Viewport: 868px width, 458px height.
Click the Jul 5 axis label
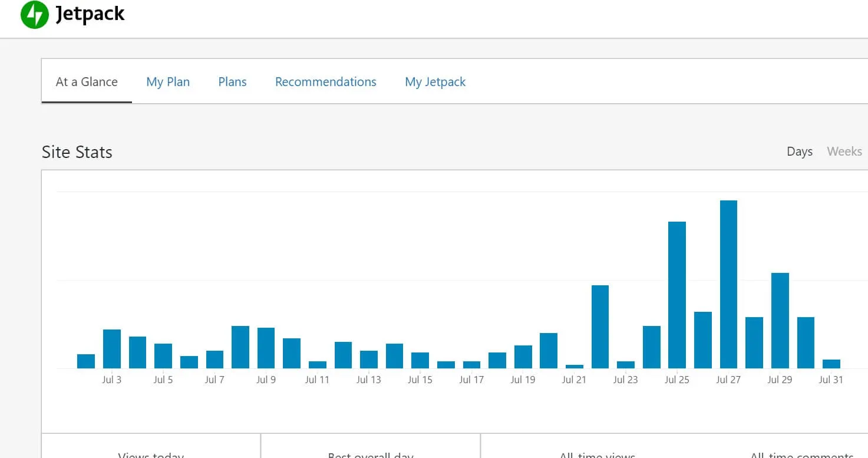pos(163,380)
